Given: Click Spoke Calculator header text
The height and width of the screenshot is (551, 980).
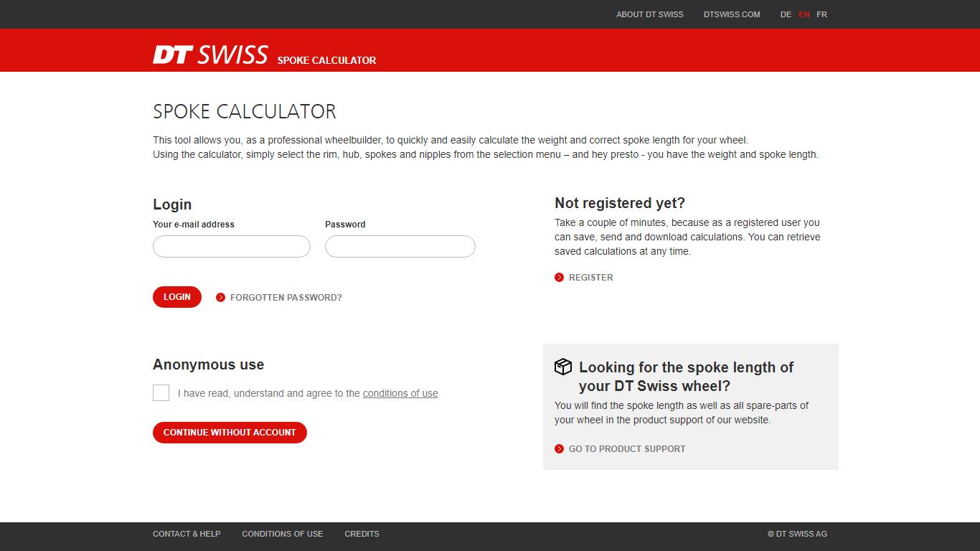Looking at the screenshot, I should [x=327, y=60].
